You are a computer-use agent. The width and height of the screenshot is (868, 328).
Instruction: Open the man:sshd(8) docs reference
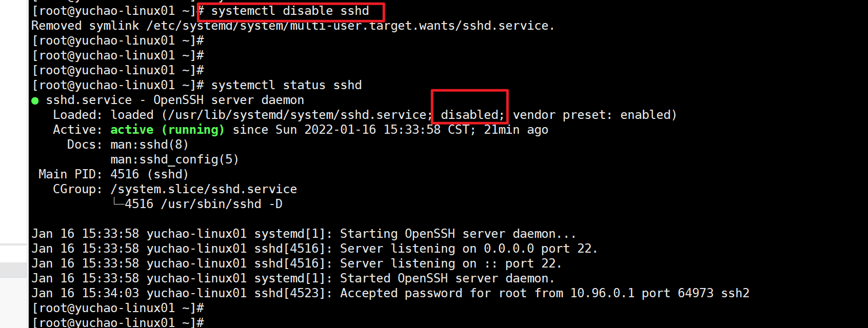pyautogui.click(x=149, y=145)
